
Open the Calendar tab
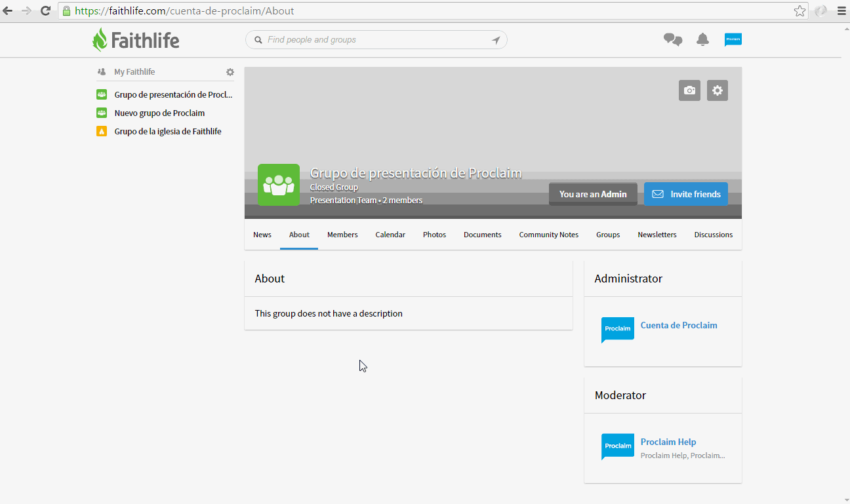(390, 235)
